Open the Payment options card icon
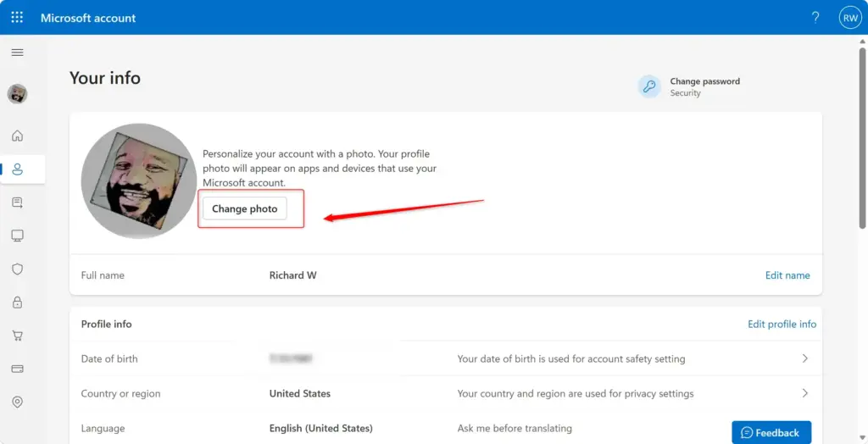The image size is (868, 444). 17,369
